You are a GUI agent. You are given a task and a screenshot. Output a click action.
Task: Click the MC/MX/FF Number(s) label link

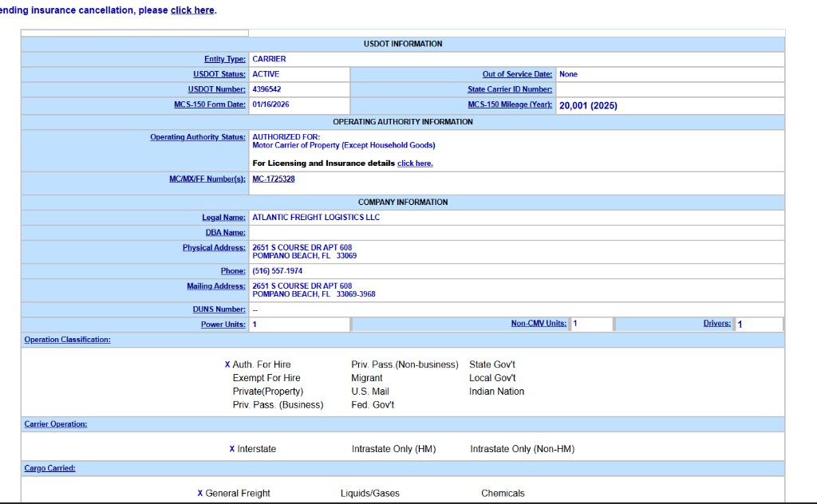click(x=207, y=179)
